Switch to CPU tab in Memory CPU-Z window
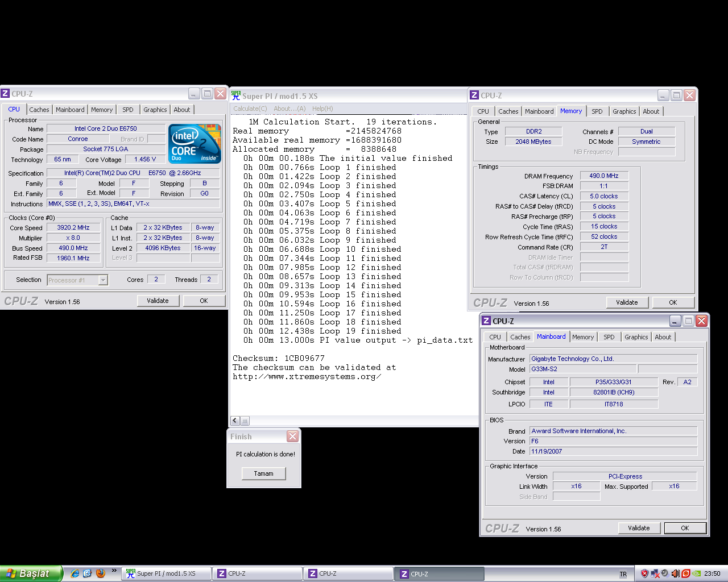 point(483,111)
